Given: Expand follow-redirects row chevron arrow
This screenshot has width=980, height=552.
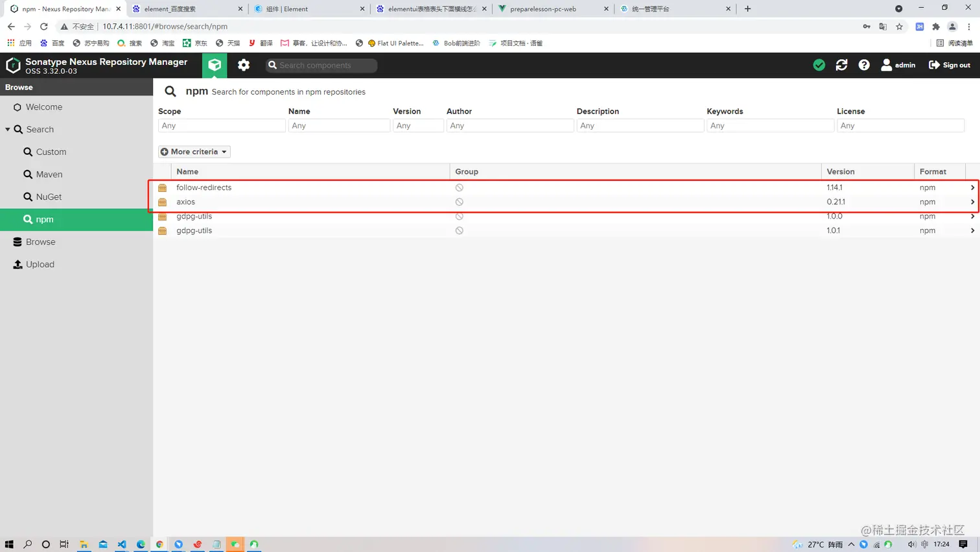Looking at the screenshot, I should 972,187.
